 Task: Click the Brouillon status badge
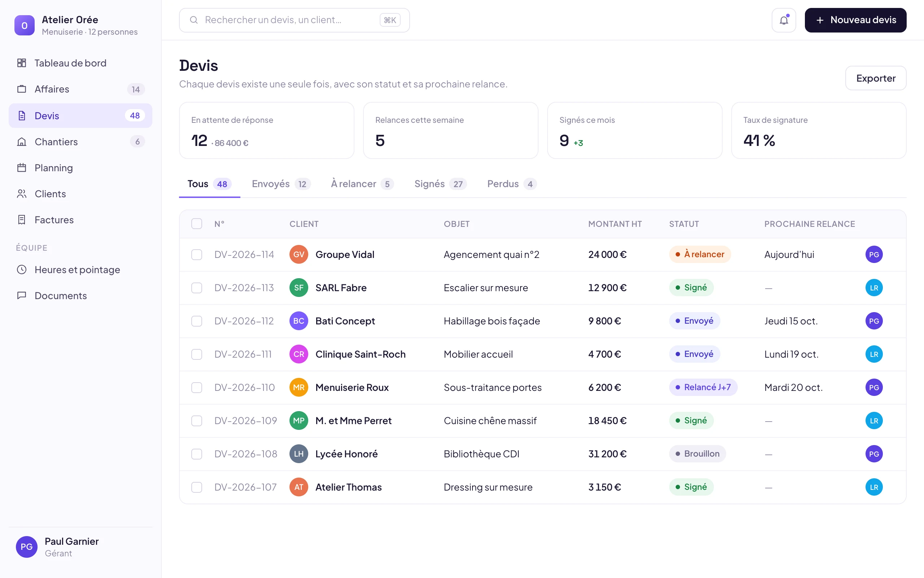697,454
